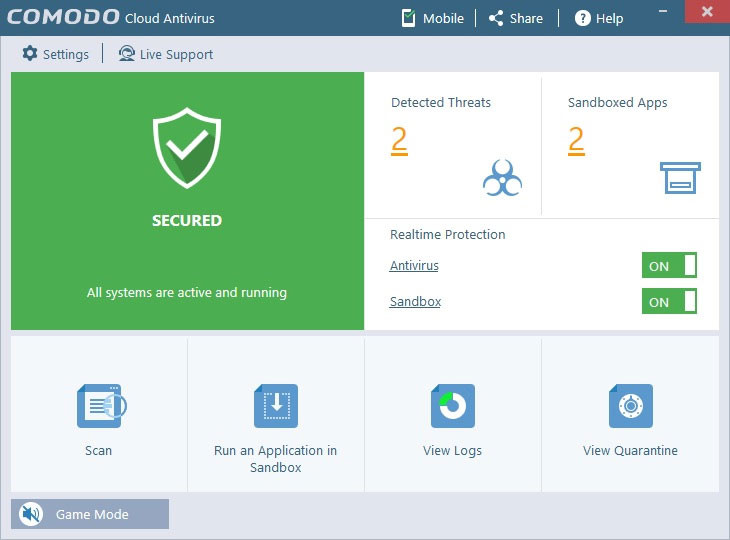Open the Settings menu label
This screenshot has height=540, width=730.
(66, 54)
